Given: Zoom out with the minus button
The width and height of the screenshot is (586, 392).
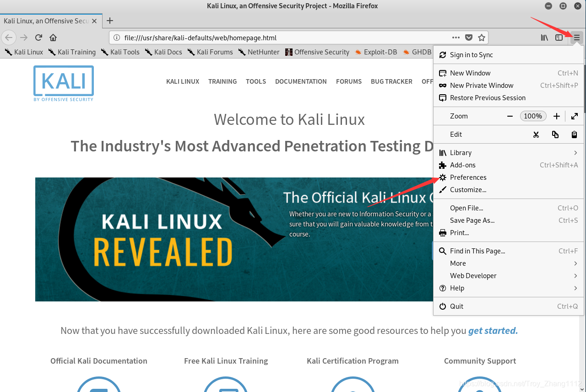Looking at the screenshot, I should click(510, 116).
